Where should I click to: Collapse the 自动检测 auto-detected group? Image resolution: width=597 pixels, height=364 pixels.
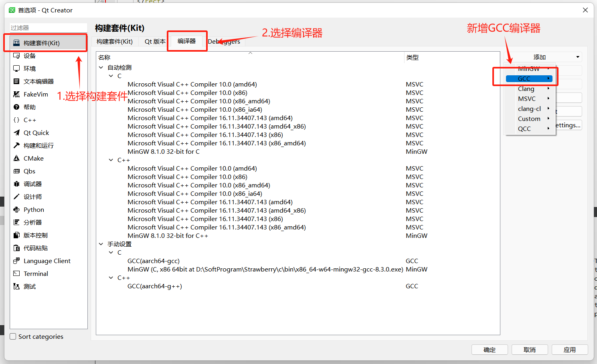coord(101,67)
